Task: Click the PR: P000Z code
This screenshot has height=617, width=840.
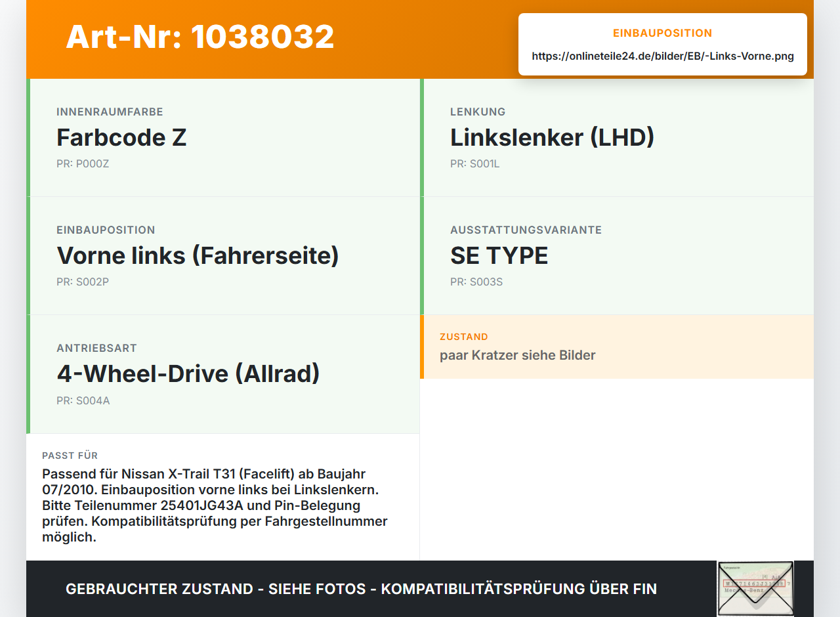Action: click(x=83, y=164)
